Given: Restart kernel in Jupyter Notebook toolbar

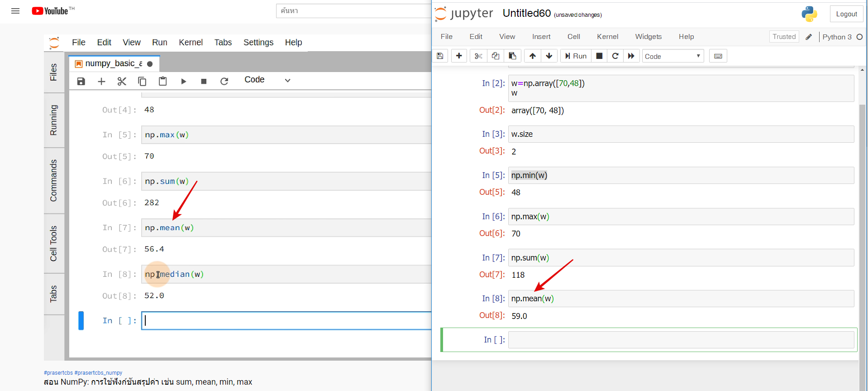Looking at the screenshot, I should click(x=615, y=56).
